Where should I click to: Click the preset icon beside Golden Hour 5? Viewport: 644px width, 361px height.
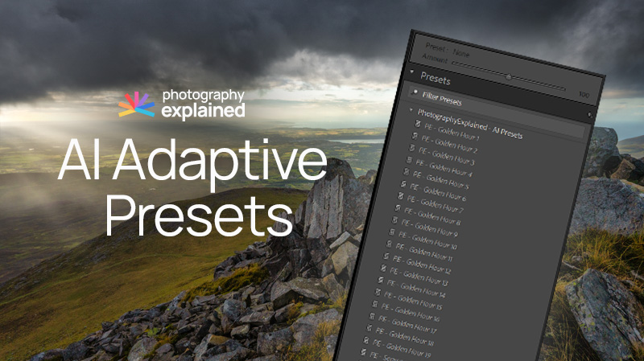click(x=407, y=172)
